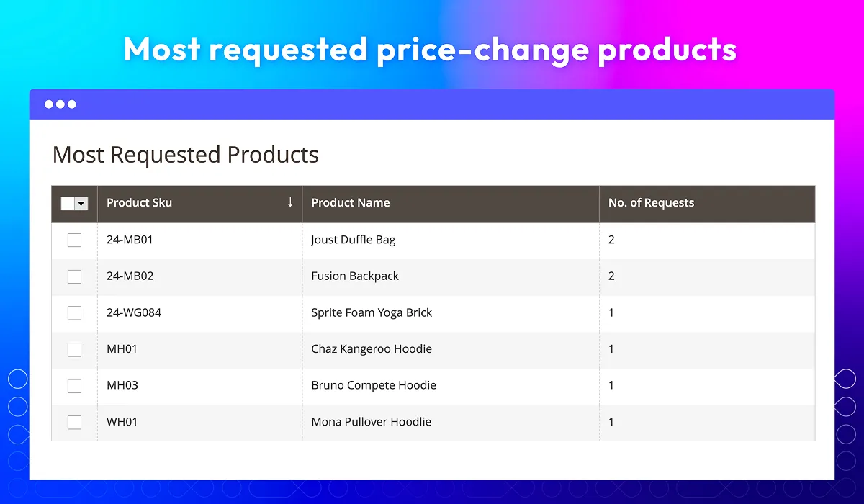Image resolution: width=864 pixels, height=504 pixels.
Task: Click the 24-MB02 sku cell
Action: pos(200,276)
